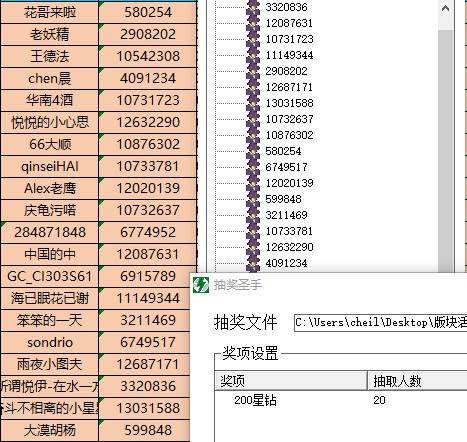Click spreadsheet ID cell 580254
Viewport: 467px width, 442px height.
pos(148,12)
